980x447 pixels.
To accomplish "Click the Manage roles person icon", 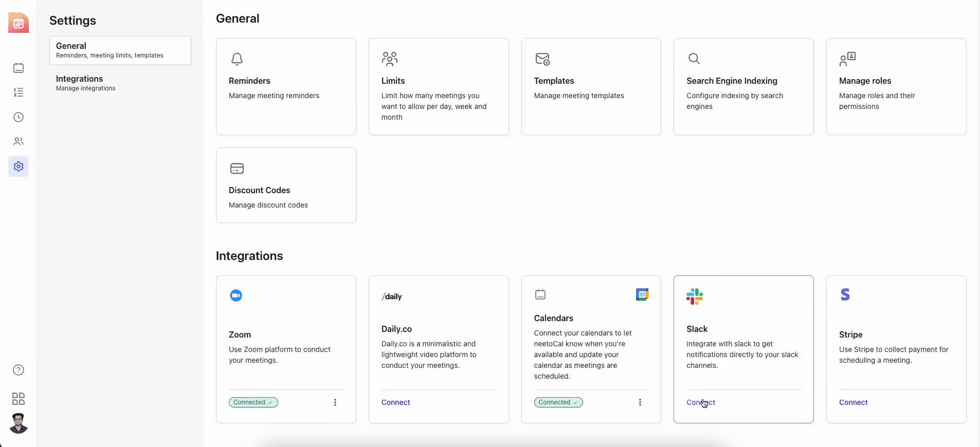I will (847, 59).
